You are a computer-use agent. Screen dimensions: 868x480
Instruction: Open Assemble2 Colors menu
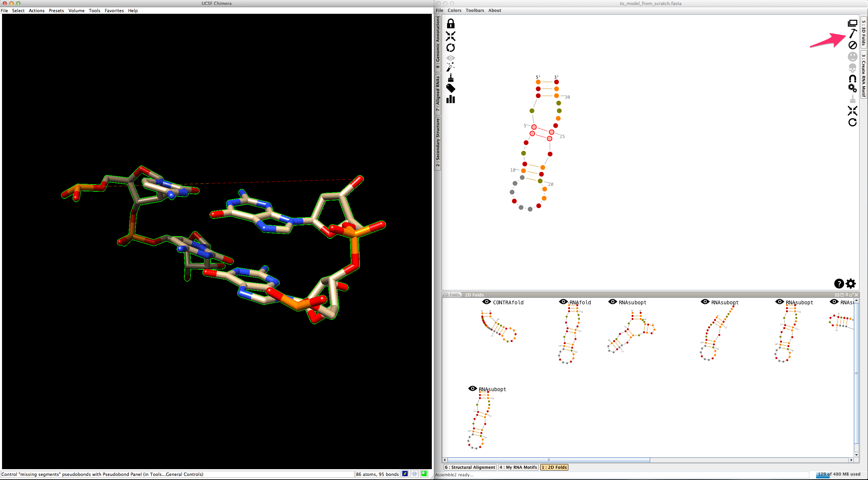455,11
